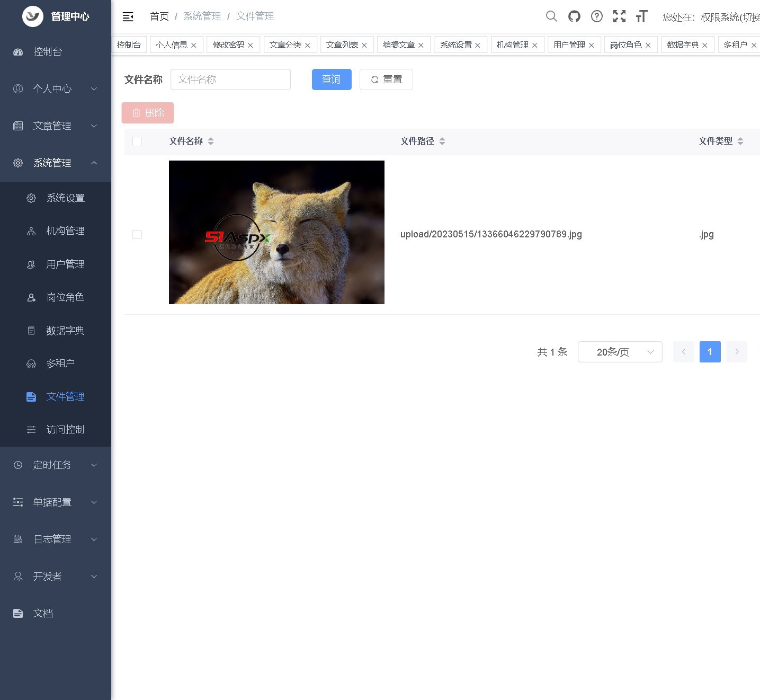Open the font size adjustment icon
The width and height of the screenshot is (760, 700).
tap(641, 16)
